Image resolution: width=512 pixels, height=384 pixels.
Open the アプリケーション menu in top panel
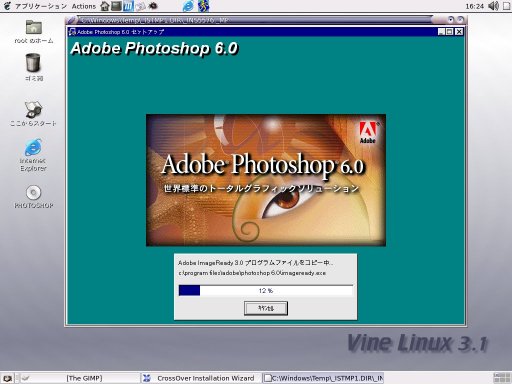pos(41,6)
